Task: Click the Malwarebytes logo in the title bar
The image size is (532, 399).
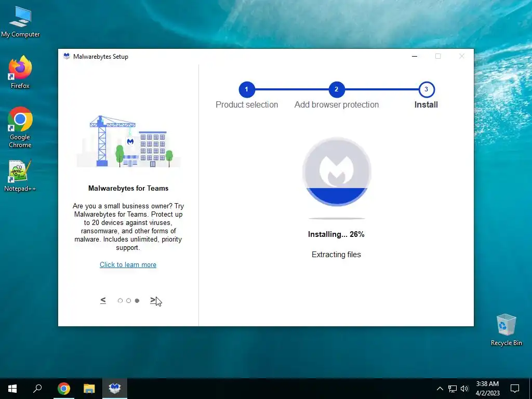Action: pyautogui.click(x=66, y=56)
